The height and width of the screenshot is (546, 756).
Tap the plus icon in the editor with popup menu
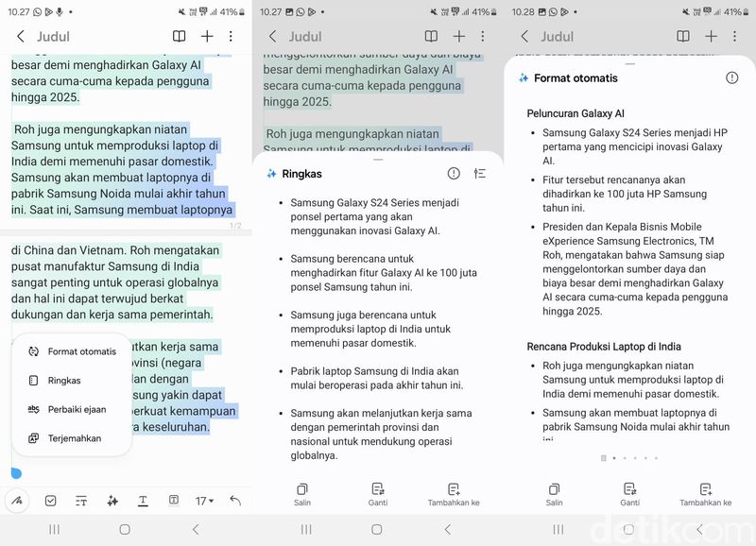207,36
